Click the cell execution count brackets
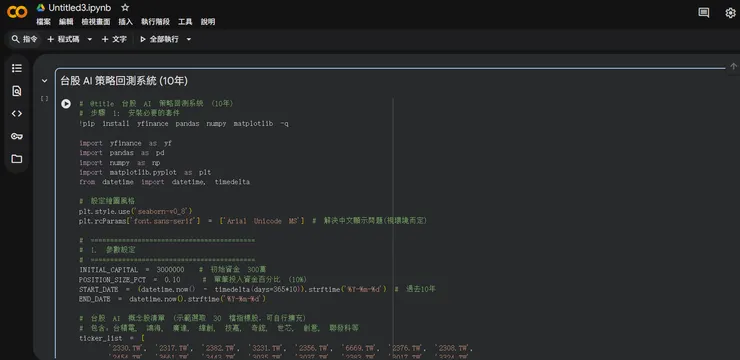 44,99
